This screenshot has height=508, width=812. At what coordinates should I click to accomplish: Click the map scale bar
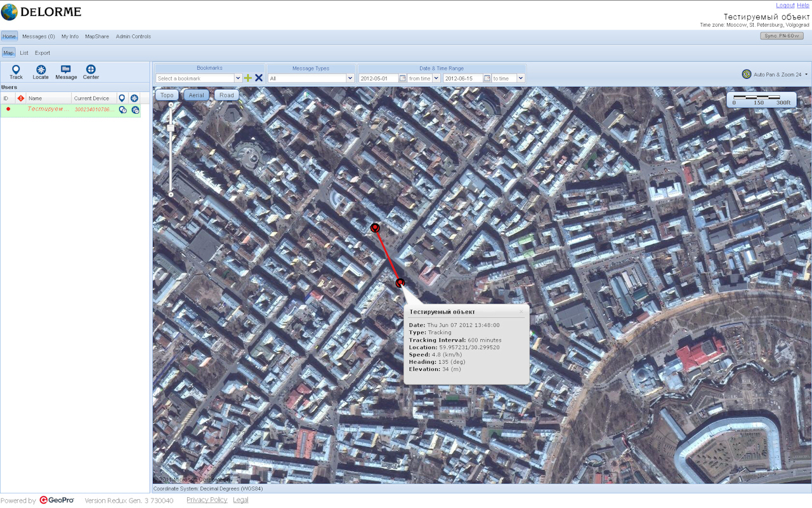pyautogui.click(x=761, y=99)
